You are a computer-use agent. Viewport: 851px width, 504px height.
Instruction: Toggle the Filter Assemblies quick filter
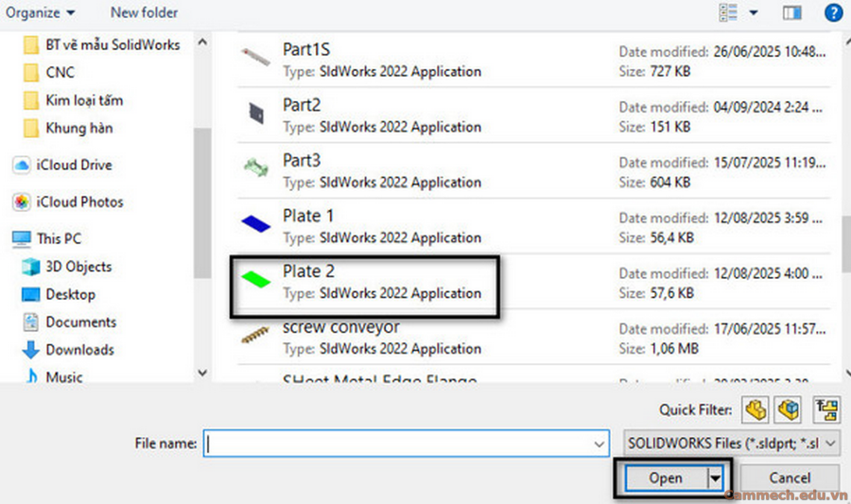(x=788, y=409)
